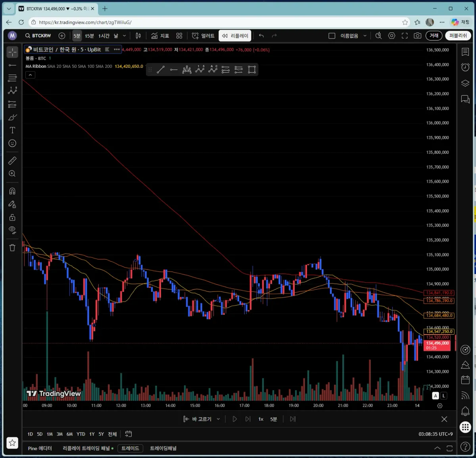Undo the last chart action

click(261, 36)
